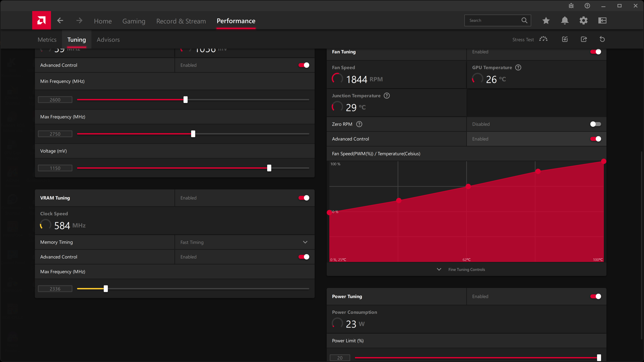
Task: Click Max Frequency value box 2750
Action: pos(55,134)
